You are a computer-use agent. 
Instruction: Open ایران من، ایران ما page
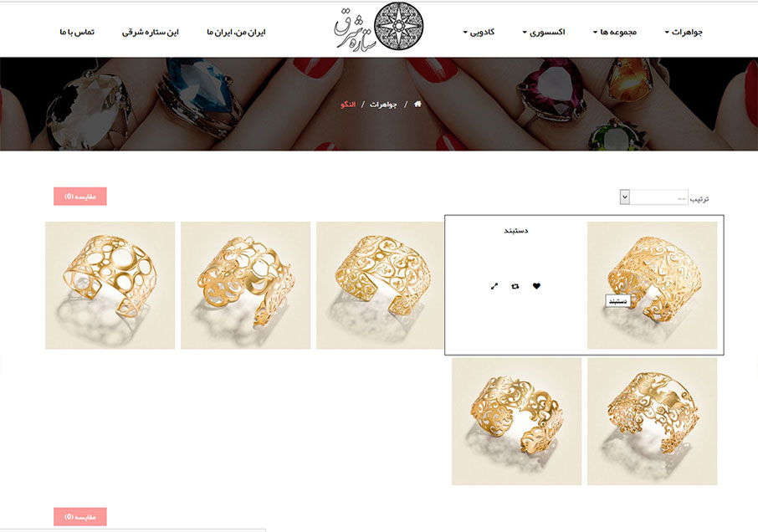[237, 32]
